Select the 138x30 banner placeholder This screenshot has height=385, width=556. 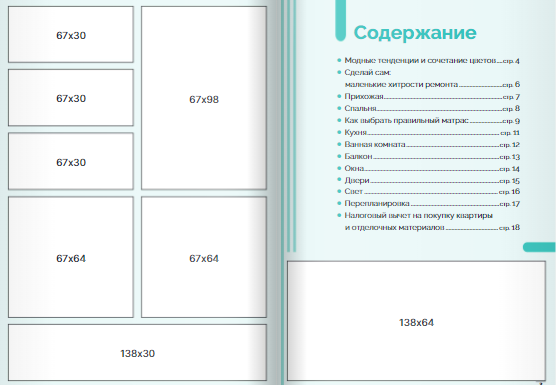pyautogui.click(x=138, y=352)
